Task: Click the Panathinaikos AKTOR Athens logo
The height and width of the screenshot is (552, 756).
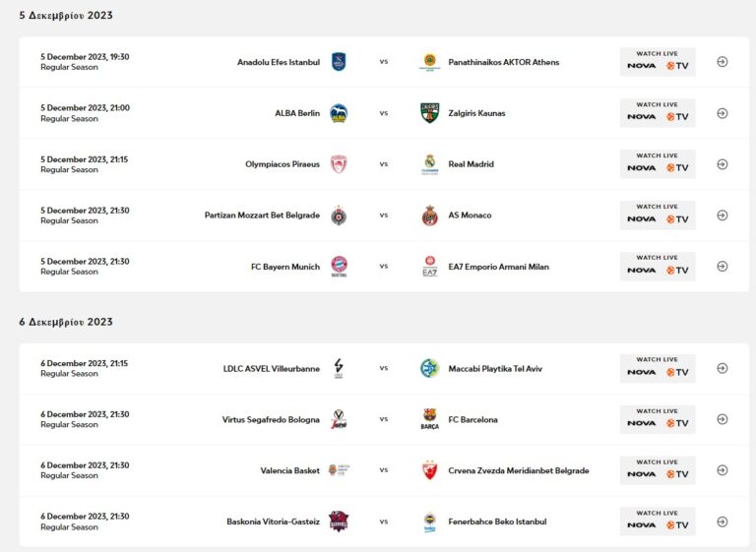Action: [429, 62]
